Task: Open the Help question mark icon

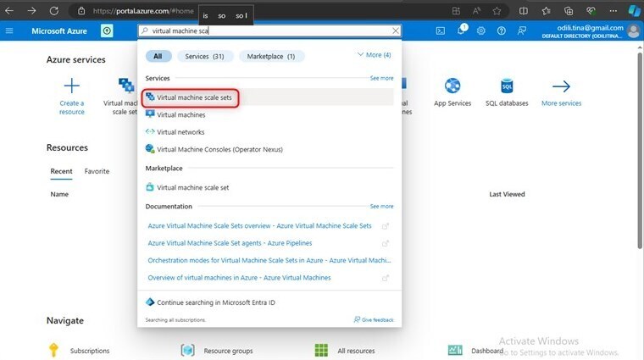Action: [x=501, y=30]
